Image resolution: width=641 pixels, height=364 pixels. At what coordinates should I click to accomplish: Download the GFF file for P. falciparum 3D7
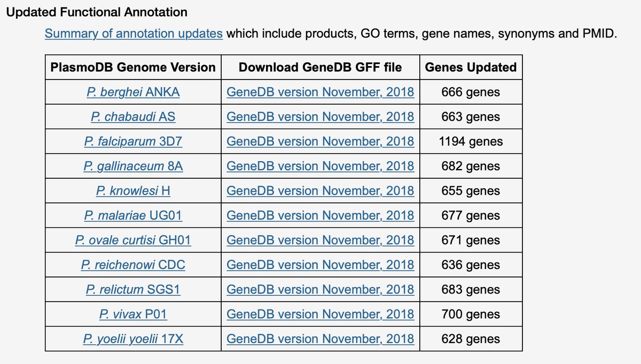[320, 141]
